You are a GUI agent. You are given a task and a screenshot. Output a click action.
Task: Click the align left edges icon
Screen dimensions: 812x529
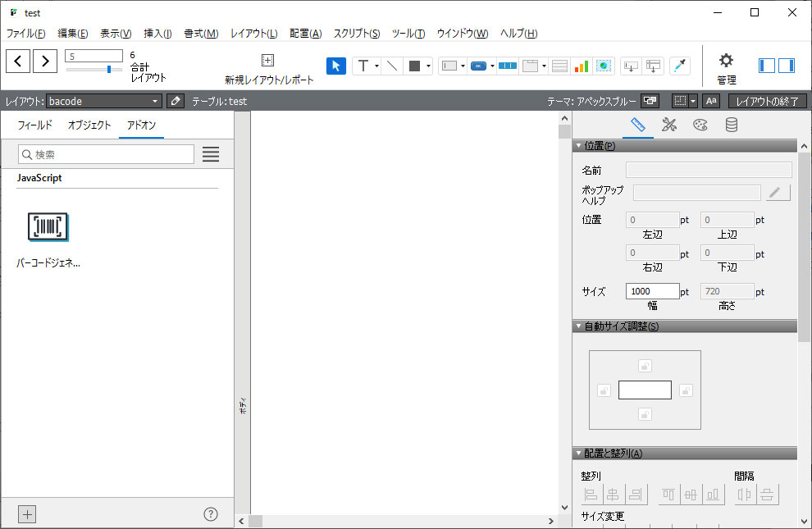pos(591,495)
